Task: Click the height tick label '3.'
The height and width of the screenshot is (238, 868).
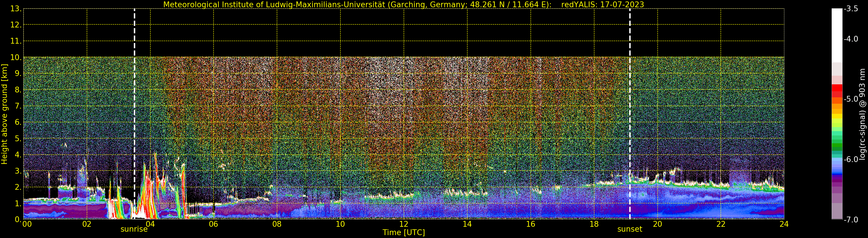Action: click(18, 171)
